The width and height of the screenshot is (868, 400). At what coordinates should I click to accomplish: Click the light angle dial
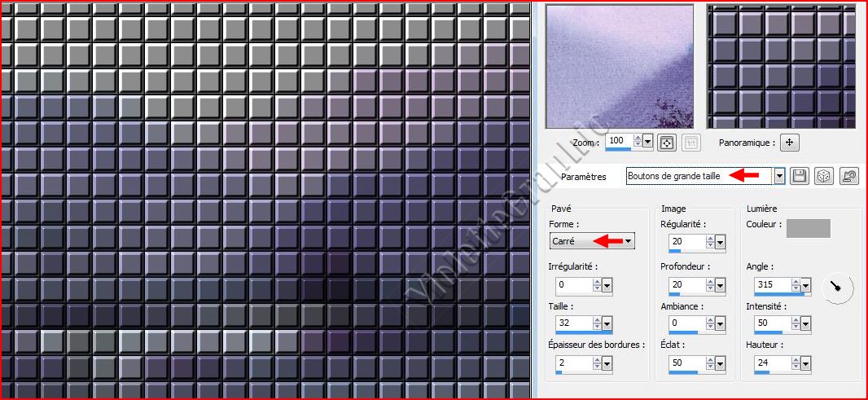[x=838, y=288]
